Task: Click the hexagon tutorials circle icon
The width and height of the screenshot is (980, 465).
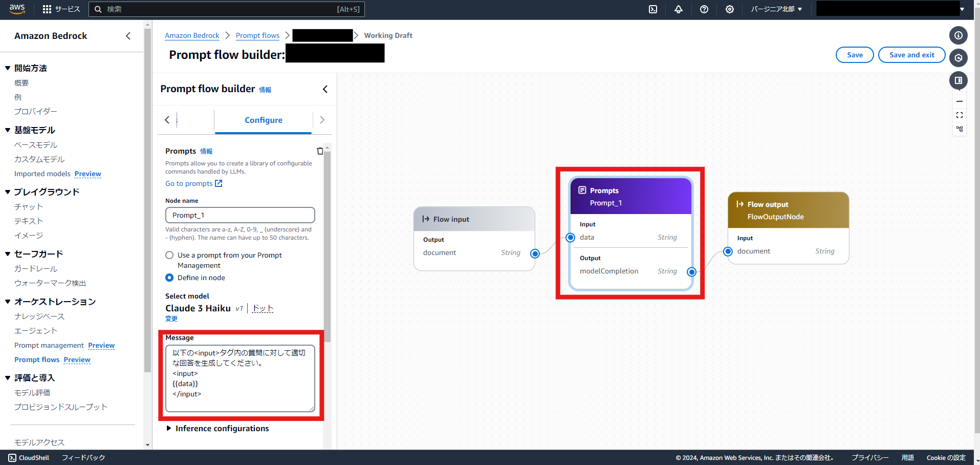Action: point(959,58)
